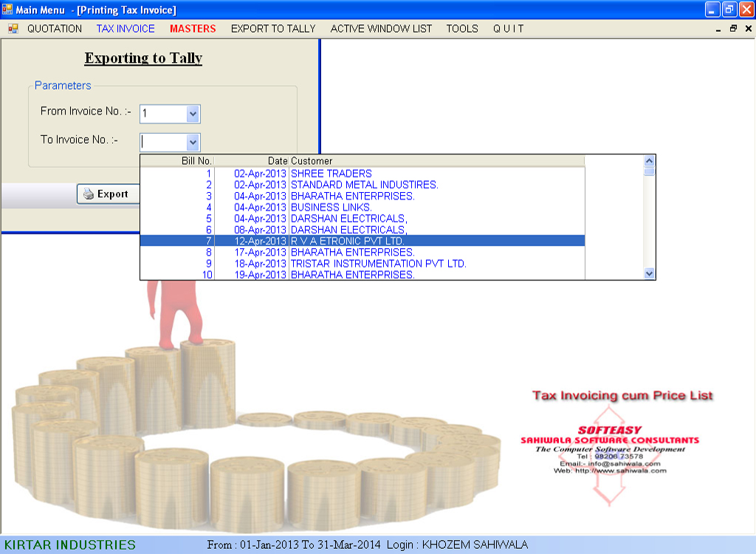
Task: Select bill 3 BHARATHA ENTERPRISES row
Action: pos(362,196)
